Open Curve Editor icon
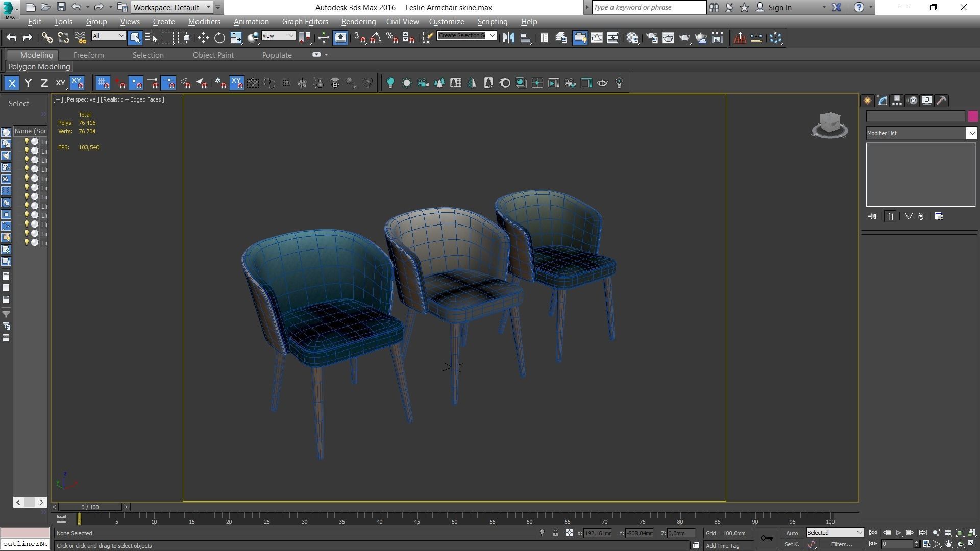The width and height of the screenshot is (980, 551). click(x=597, y=38)
